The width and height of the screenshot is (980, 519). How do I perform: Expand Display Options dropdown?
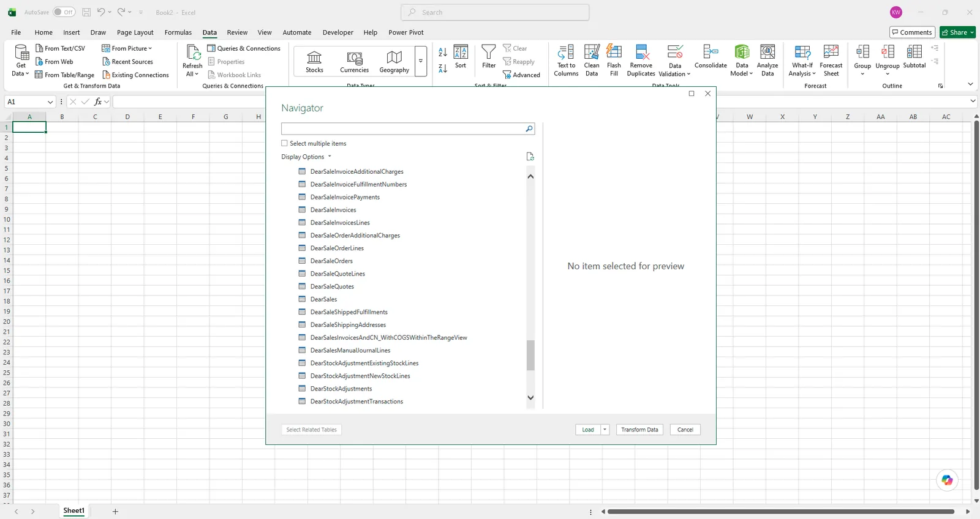click(x=306, y=157)
